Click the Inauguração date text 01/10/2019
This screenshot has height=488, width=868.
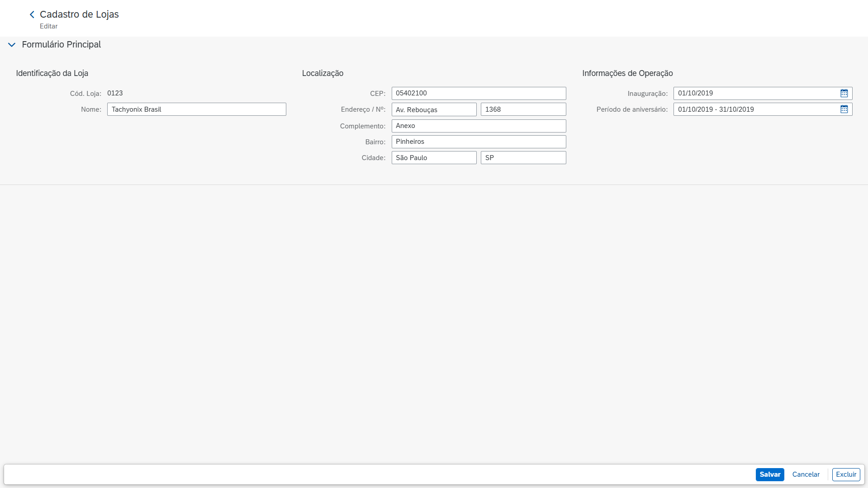click(695, 93)
